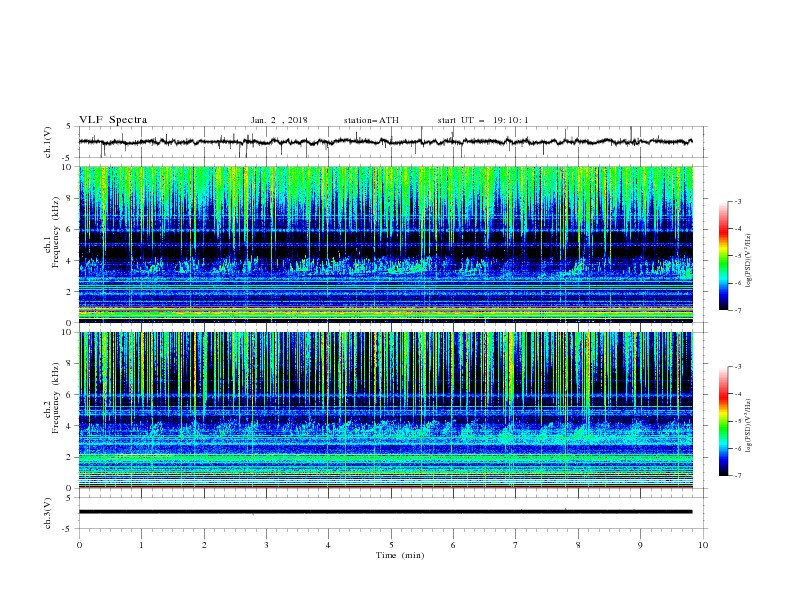
Task: Click time-axis tick label '3' at the bottom
Action: point(266,545)
